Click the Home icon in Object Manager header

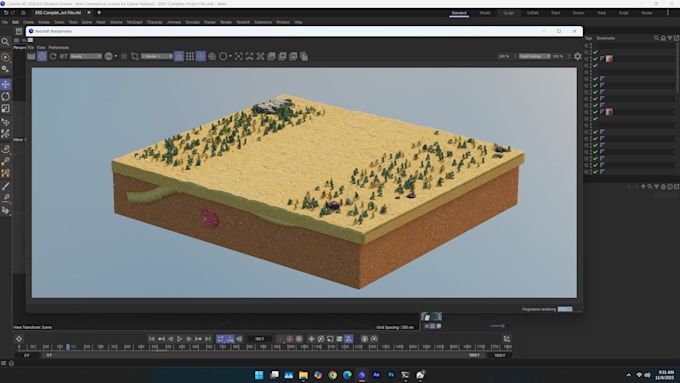click(663, 38)
